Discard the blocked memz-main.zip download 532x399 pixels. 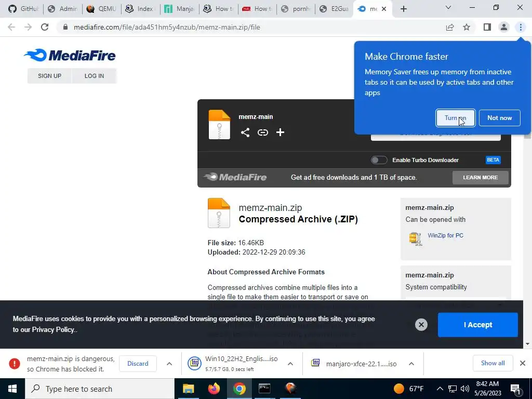tap(138, 364)
